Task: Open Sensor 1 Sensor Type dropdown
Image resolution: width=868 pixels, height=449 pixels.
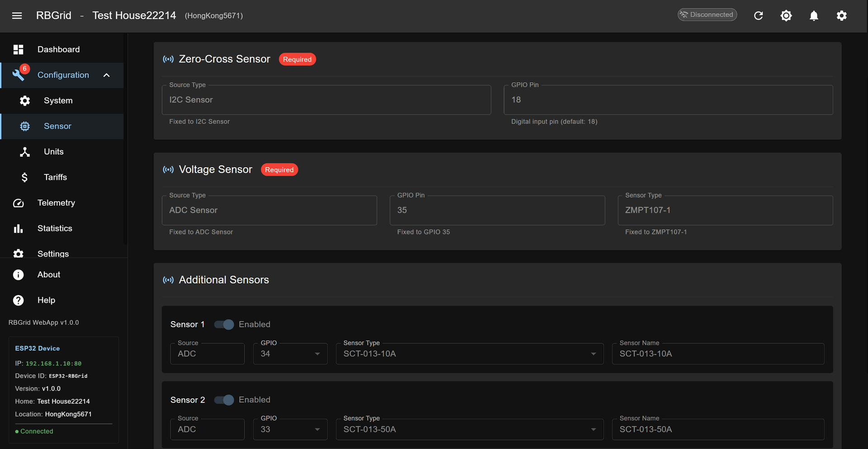Action: tap(469, 354)
